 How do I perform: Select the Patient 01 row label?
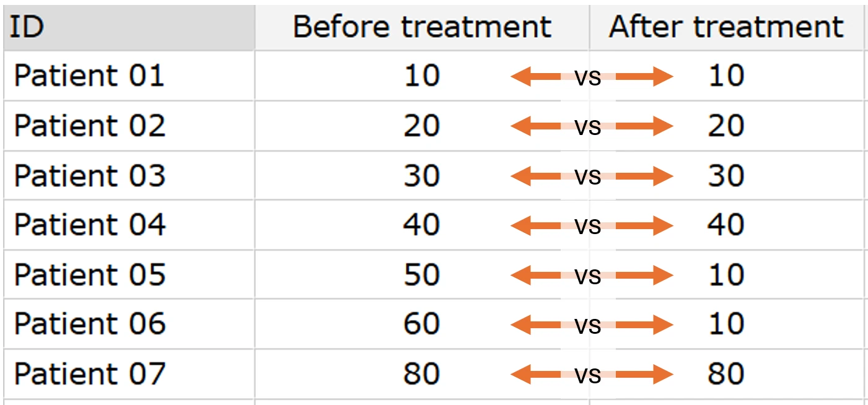pyautogui.click(x=89, y=76)
